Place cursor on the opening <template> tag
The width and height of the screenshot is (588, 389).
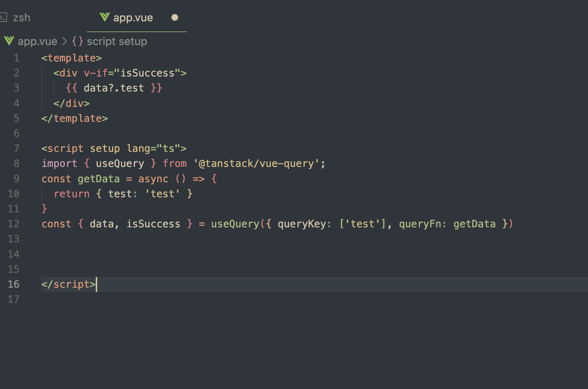click(x=72, y=58)
